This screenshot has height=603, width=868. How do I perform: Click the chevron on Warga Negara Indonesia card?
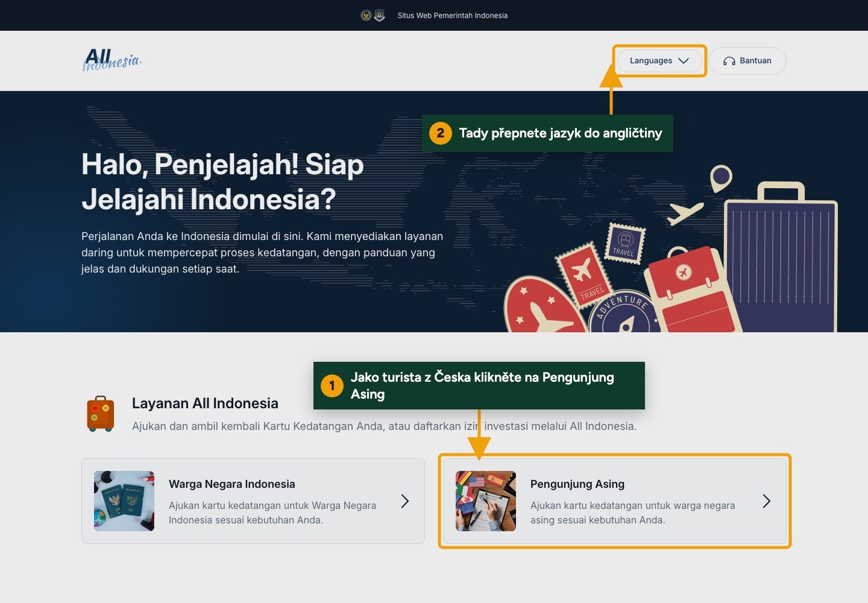point(405,501)
